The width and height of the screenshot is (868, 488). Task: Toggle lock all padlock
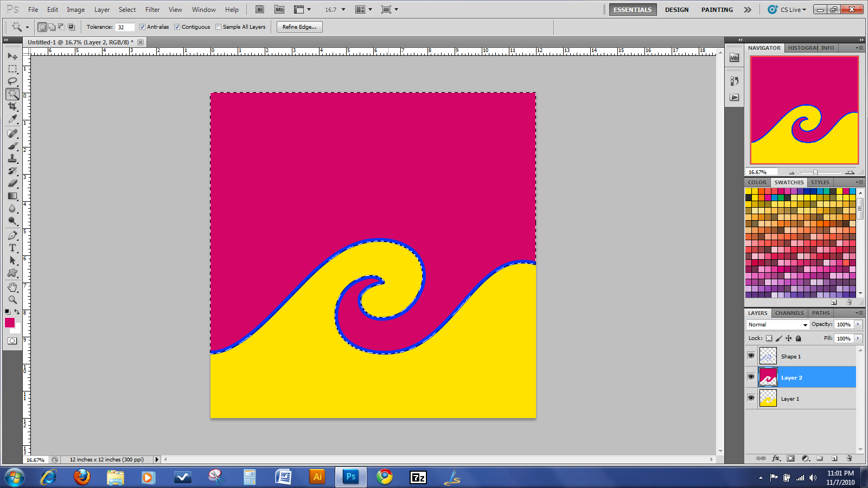(798, 338)
